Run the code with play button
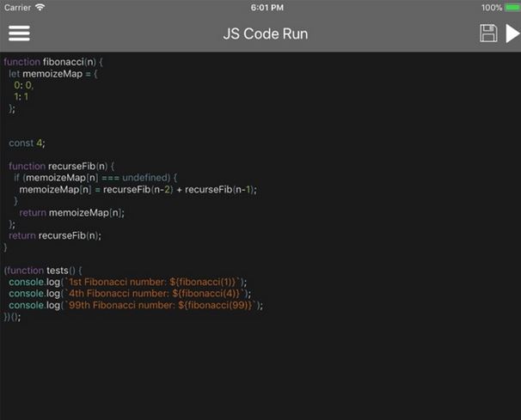The height and width of the screenshot is (420, 521). [512, 33]
